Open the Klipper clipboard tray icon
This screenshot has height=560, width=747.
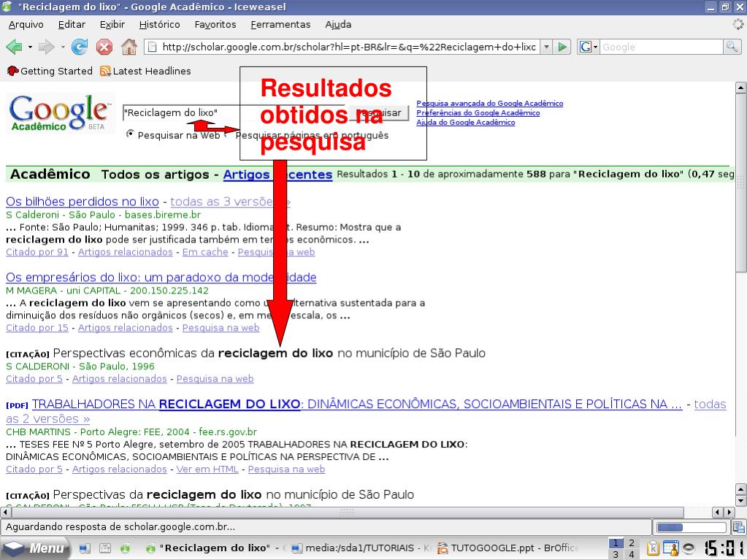click(653, 548)
